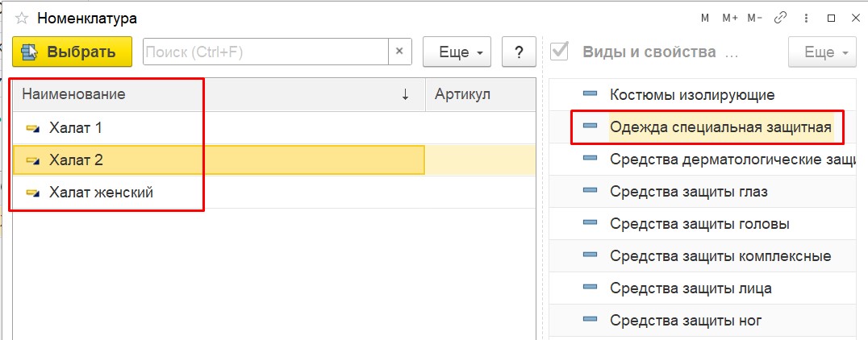
Task: Click the item icon beside Халат 1
Action: pos(33,128)
